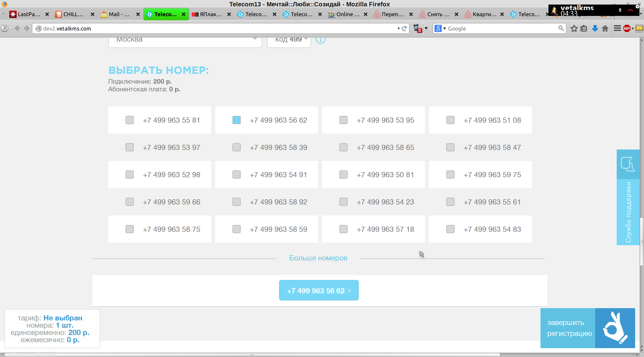Viewport: 644px width, 357px height.
Task: Check the box for +7 499 963 54 83
Action: (x=450, y=229)
